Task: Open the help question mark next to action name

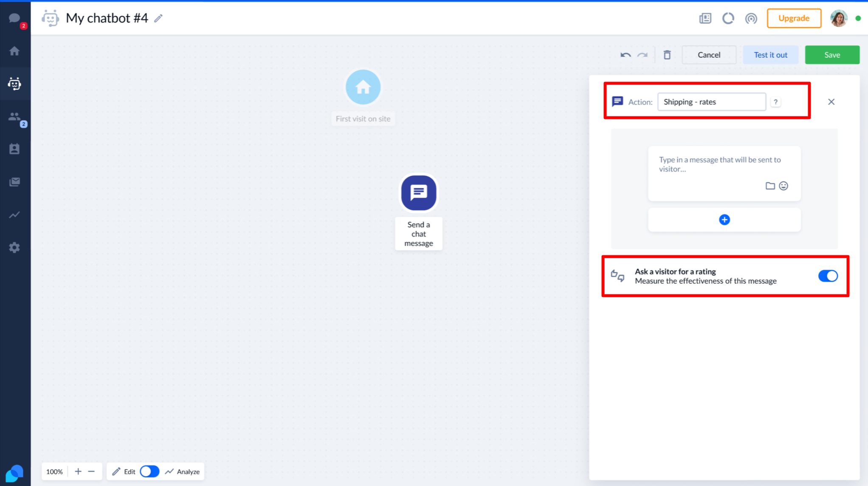Action: [x=775, y=102]
